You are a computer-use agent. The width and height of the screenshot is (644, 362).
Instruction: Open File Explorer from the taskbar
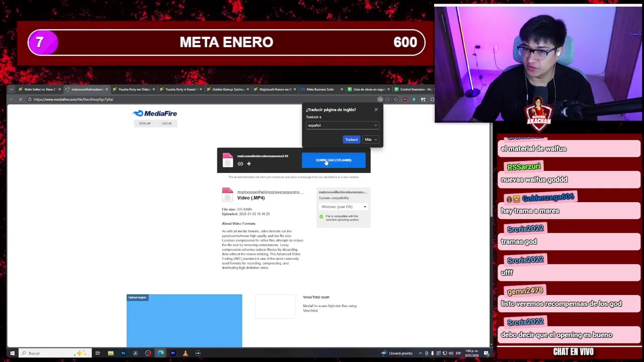tap(110, 353)
